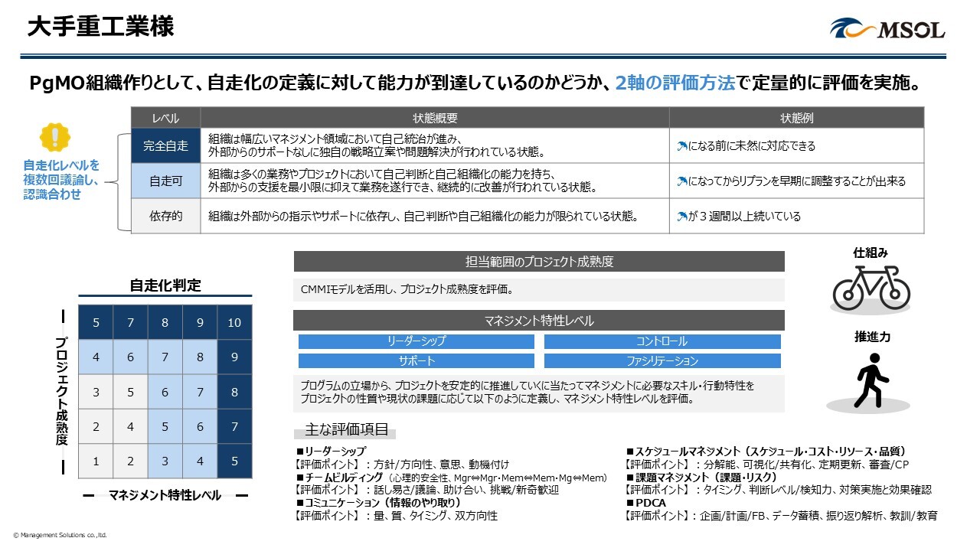
Task: Click the example text になる前に未然に対応できる
Action: 753,145
